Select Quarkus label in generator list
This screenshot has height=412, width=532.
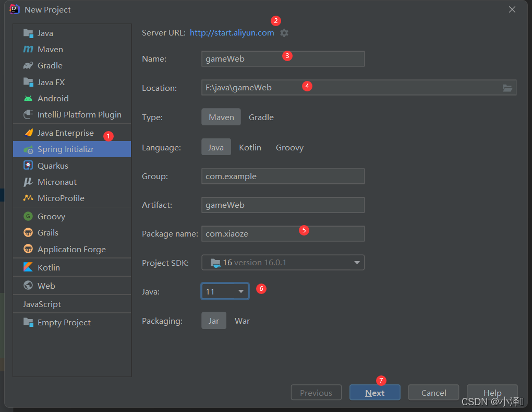tap(53, 166)
